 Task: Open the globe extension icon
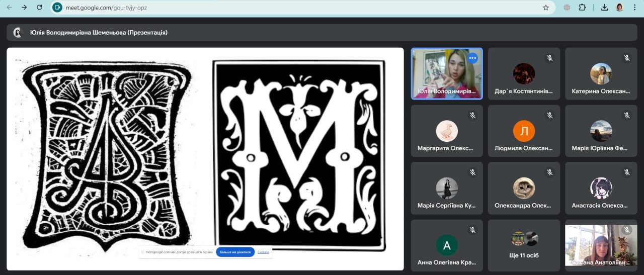[x=567, y=8]
